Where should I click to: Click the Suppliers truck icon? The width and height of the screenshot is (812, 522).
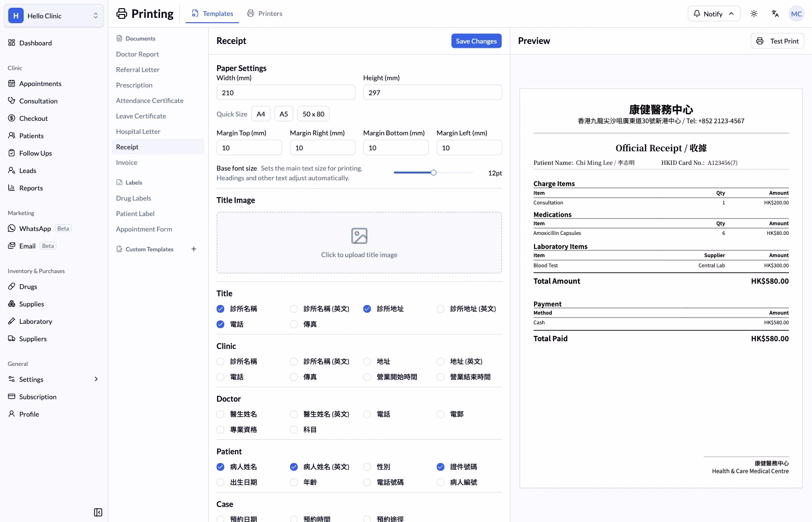point(12,339)
